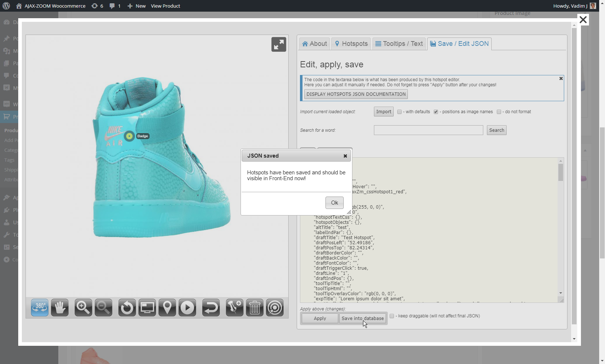Screen dimensions: 605x364
Task: Select the Save / Edit JSON tab
Action: [x=459, y=44]
